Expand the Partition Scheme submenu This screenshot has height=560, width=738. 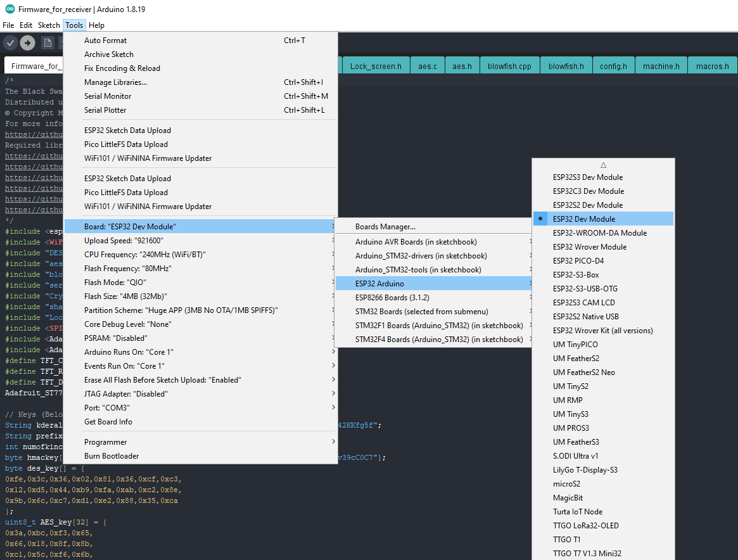201,310
